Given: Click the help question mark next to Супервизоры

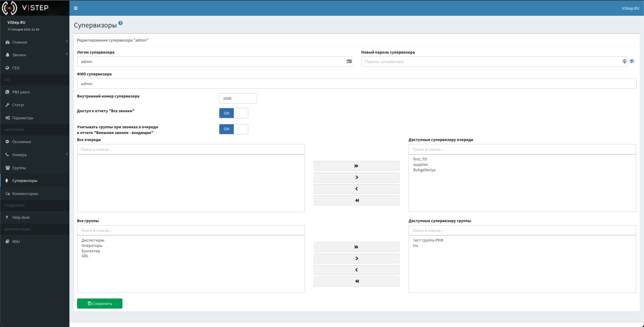Looking at the screenshot, I should pyautogui.click(x=120, y=23).
